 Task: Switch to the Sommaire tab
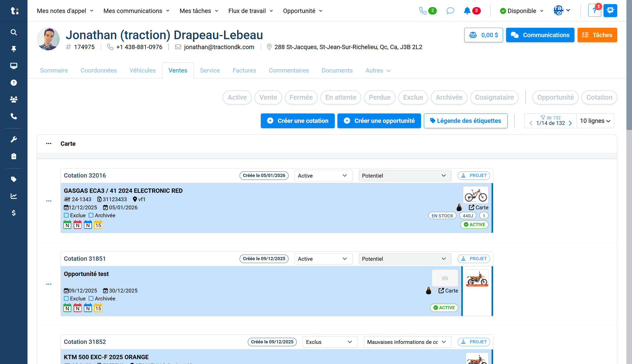tap(54, 70)
